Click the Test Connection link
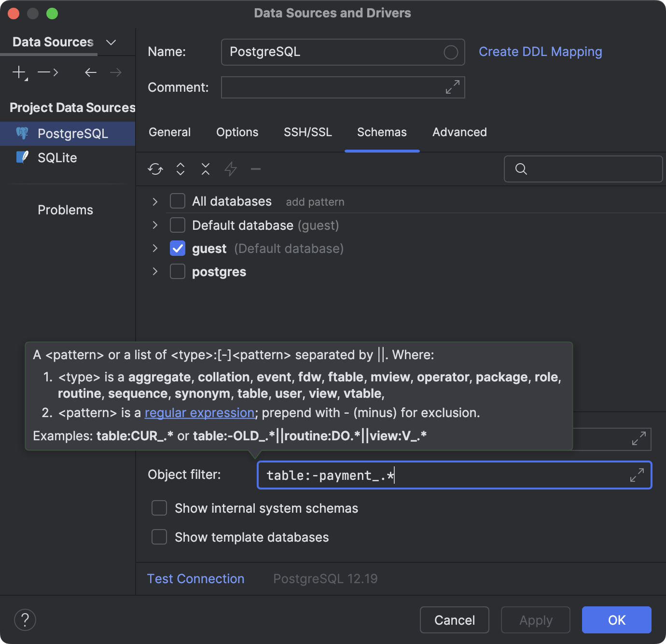Image resolution: width=666 pixels, height=644 pixels. pos(195,578)
